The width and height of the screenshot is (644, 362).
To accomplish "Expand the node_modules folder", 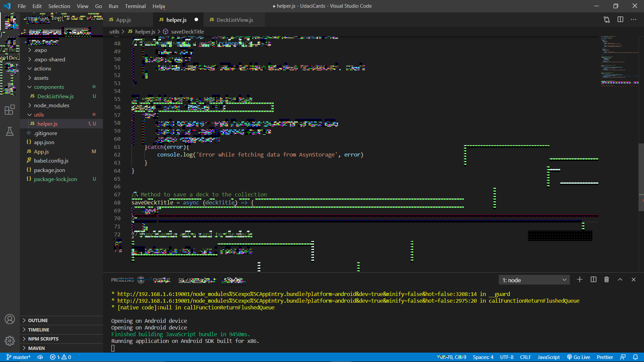I will [51, 105].
